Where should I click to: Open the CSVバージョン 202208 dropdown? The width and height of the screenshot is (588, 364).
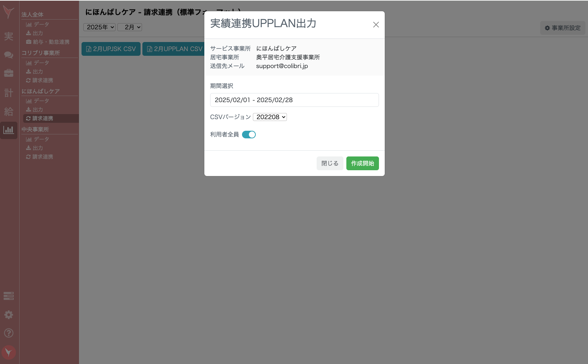point(270,117)
